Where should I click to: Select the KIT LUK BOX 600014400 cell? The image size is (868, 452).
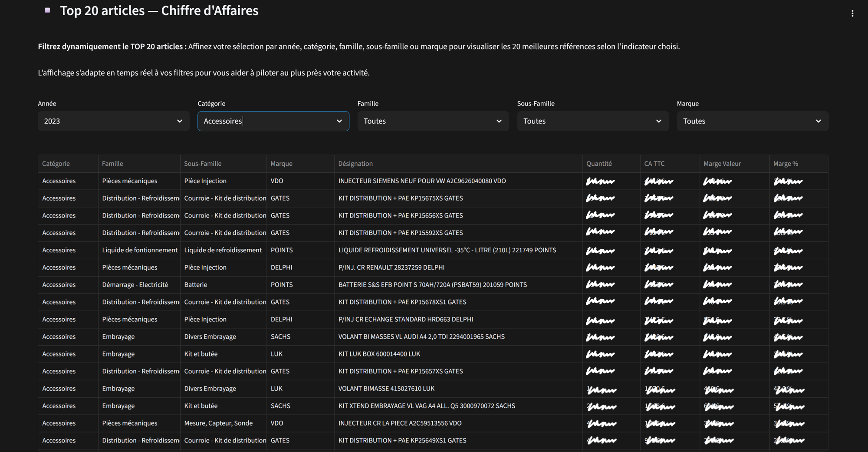379,354
